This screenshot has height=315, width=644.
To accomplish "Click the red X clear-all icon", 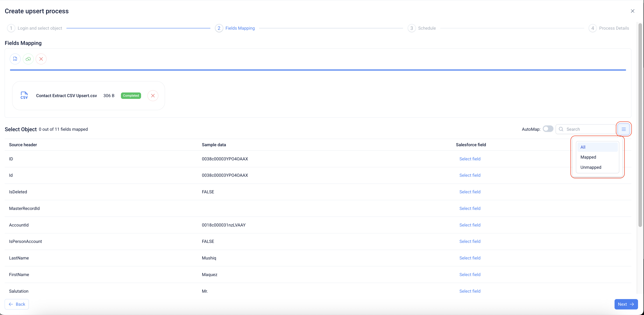I will click(x=41, y=59).
